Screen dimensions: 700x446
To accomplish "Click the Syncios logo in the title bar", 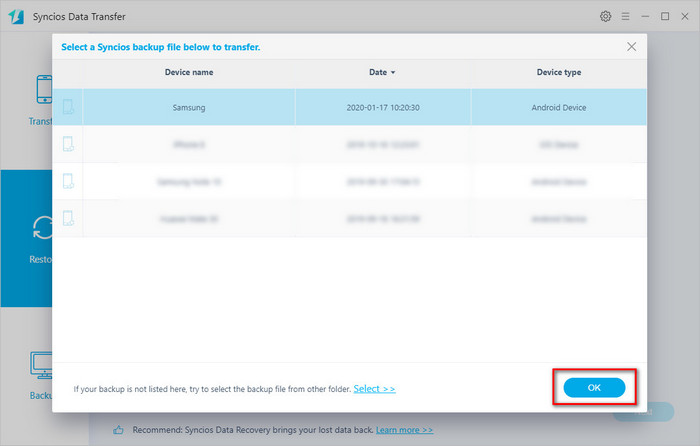I will click(16, 17).
